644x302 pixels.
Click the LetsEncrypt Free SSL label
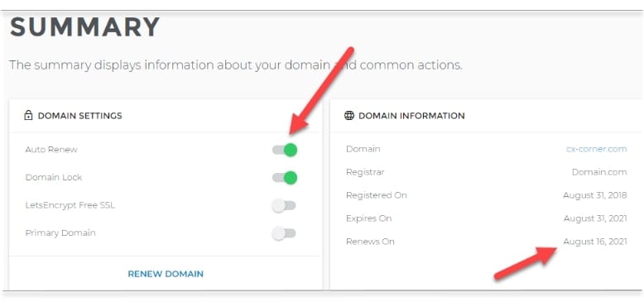(x=70, y=205)
